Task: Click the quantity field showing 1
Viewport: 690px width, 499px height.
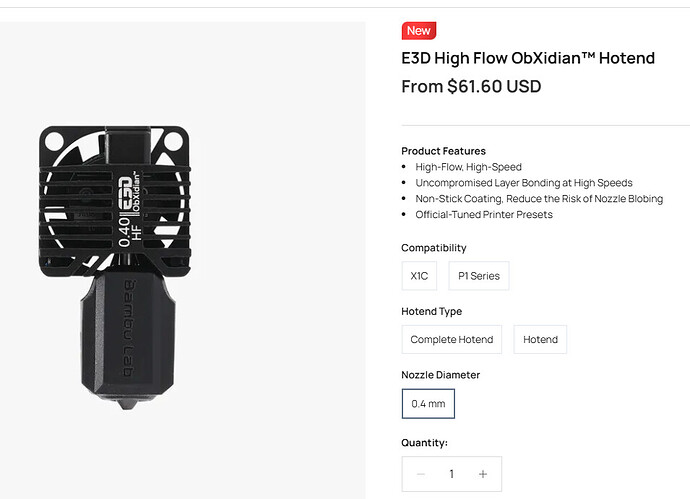Action: tap(451, 474)
